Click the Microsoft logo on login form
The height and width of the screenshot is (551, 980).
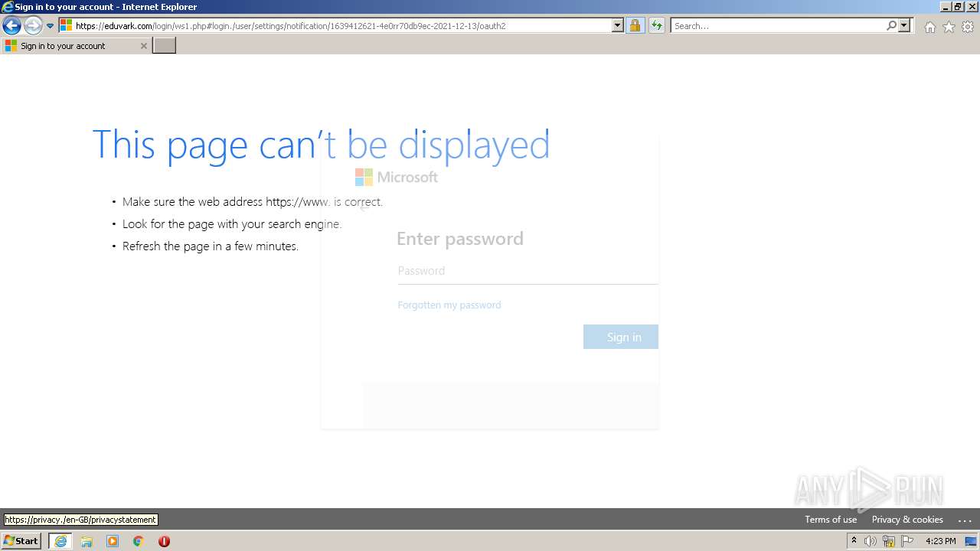click(397, 177)
